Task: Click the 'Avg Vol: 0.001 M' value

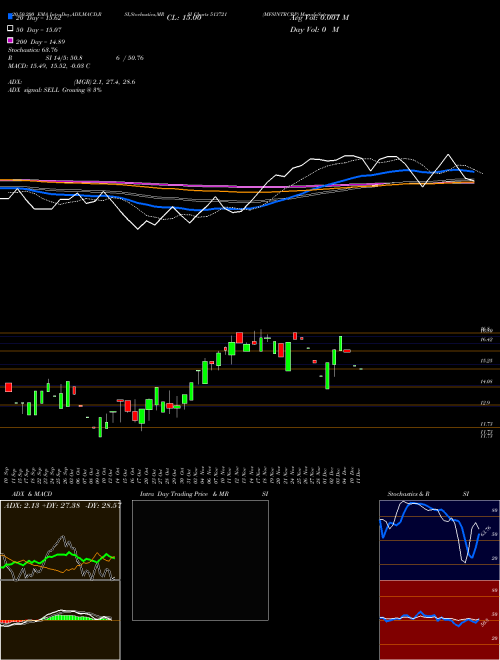Action: pos(319,18)
